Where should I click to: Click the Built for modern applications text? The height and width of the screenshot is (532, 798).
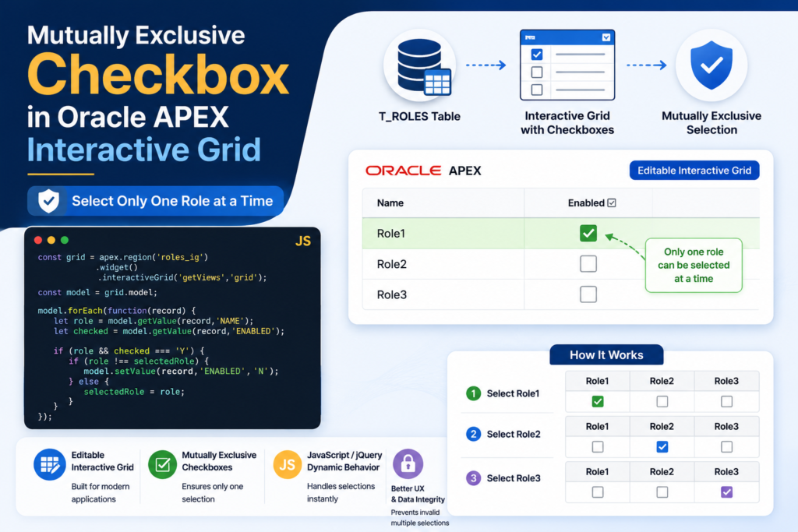pos(101,493)
